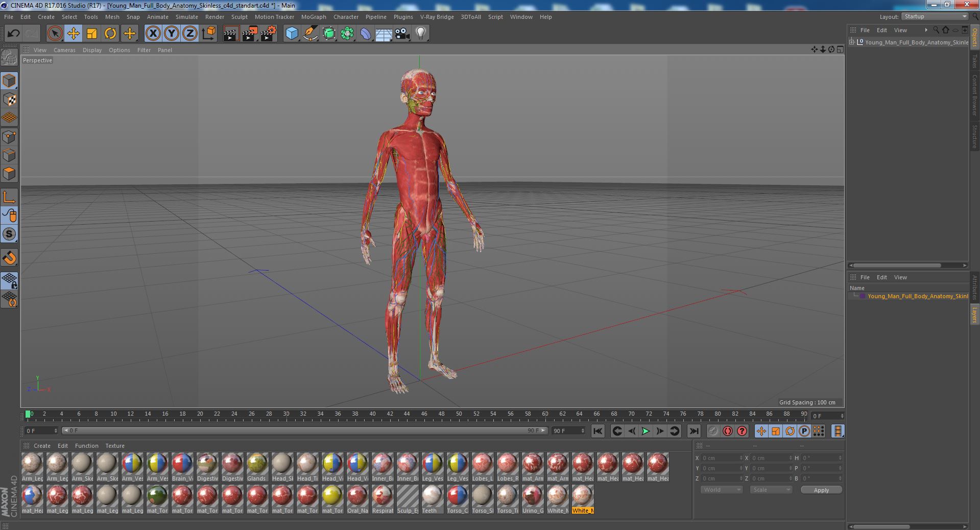Viewport: 980px width, 530px height.
Task: Open the World coordinate dropdown
Action: [721, 490]
